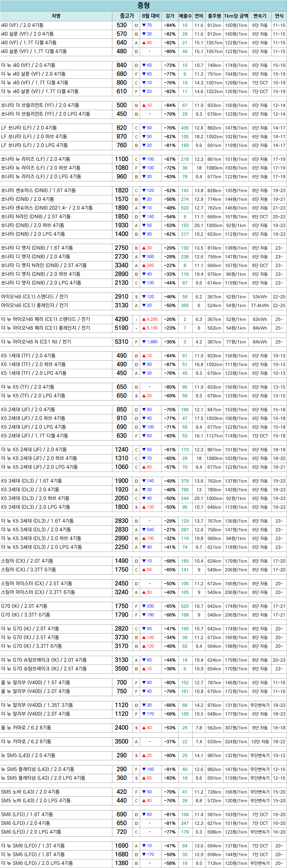Select the "1km당 금액" column header
The width and height of the screenshot is (287, 868).
pyautogui.click(x=236, y=16)
